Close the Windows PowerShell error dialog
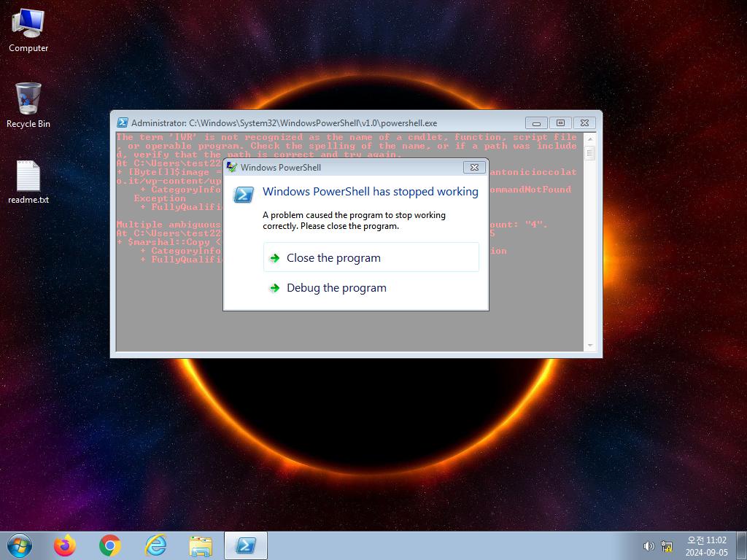The width and height of the screenshot is (747, 560). coord(474,167)
